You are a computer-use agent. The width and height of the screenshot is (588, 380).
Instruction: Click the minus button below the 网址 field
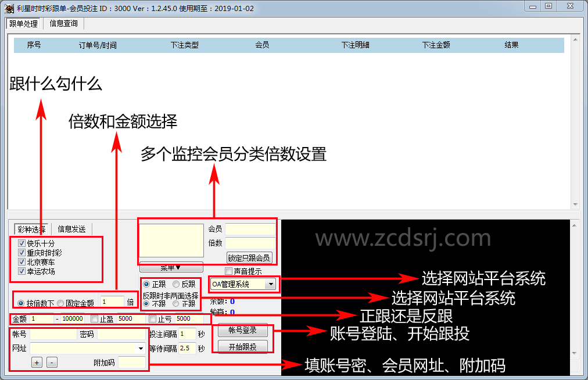(52, 363)
